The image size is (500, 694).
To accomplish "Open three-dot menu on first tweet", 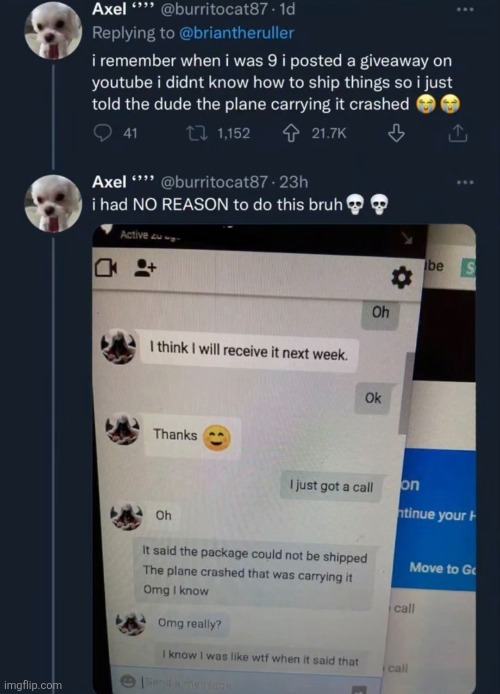I will (x=465, y=9).
